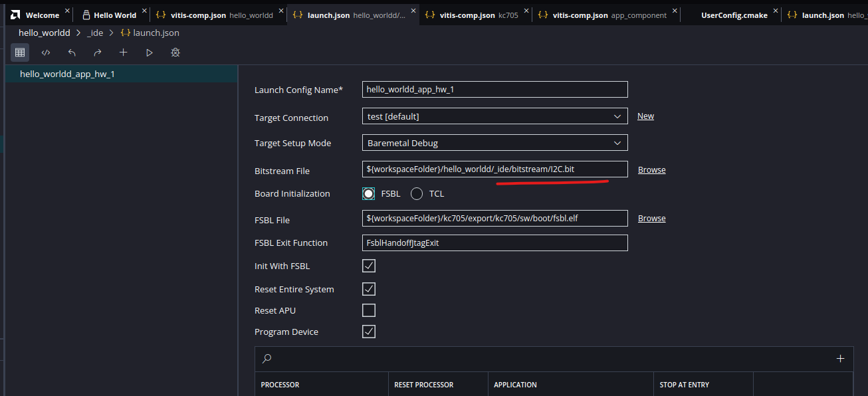Toggle the Init With FSBL checkbox
The height and width of the screenshot is (396, 868).
pos(369,266)
